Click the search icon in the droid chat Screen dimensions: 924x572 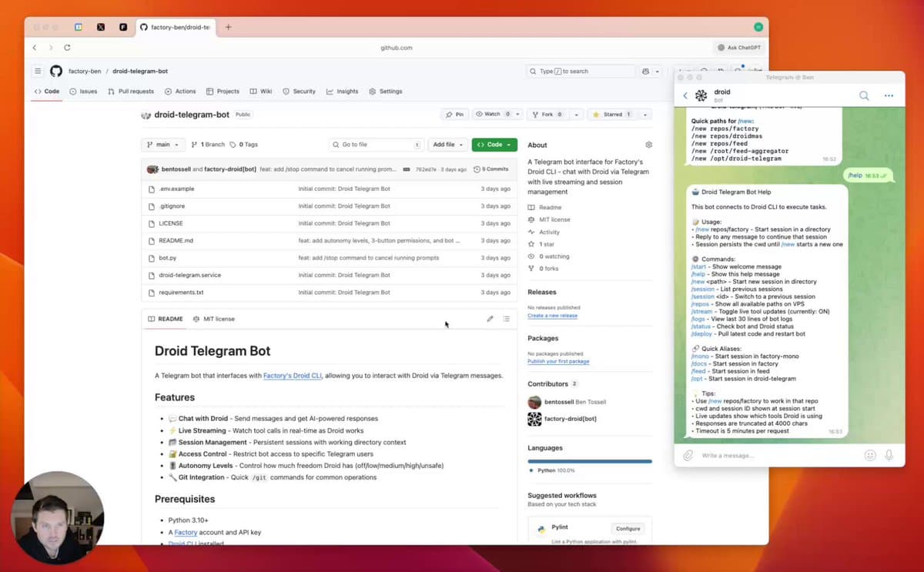pyautogui.click(x=862, y=95)
